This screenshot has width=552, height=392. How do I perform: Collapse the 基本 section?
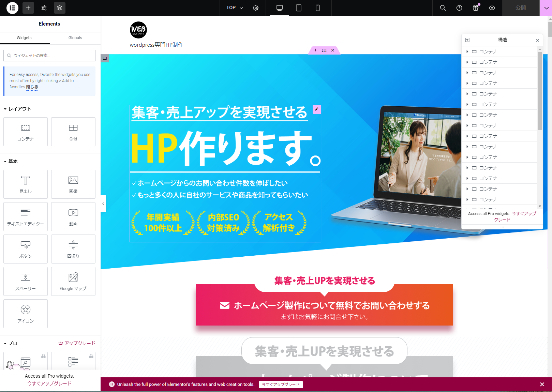tap(11, 161)
